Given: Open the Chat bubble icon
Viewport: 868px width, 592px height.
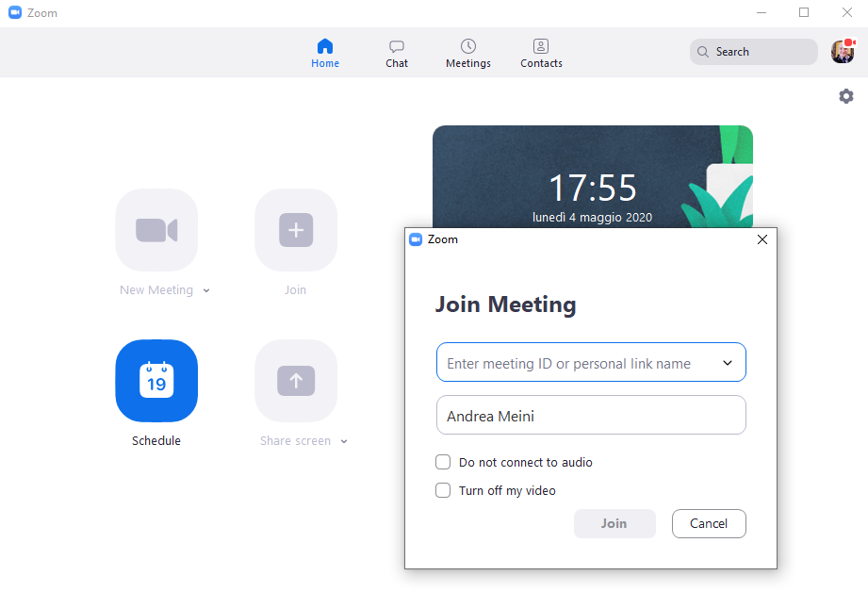Looking at the screenshot, I should coord(397,46).
